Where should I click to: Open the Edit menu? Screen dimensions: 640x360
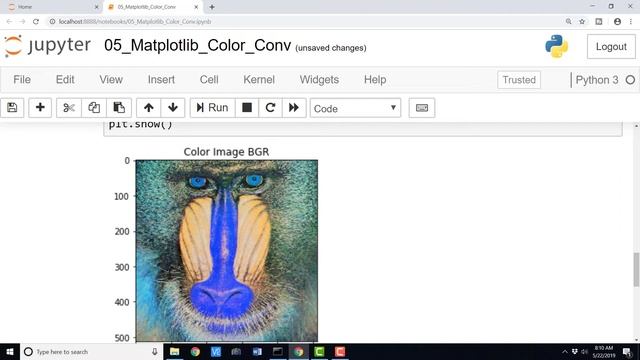pos(65,80)
